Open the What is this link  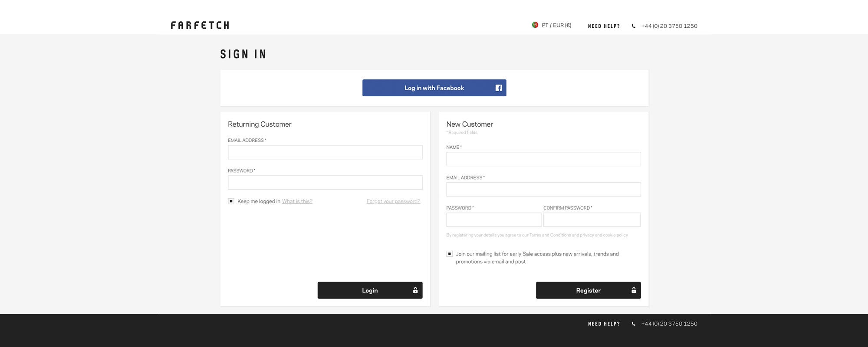pos(297,201)
